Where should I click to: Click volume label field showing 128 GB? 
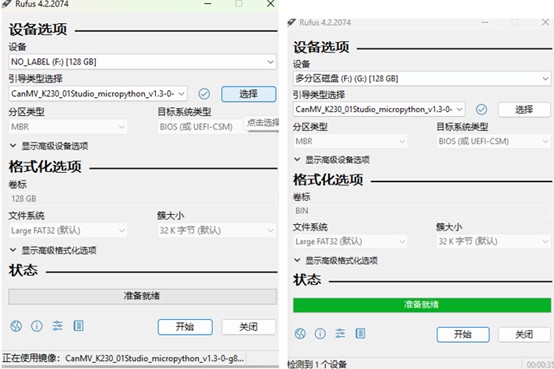[x=142, y=199]
